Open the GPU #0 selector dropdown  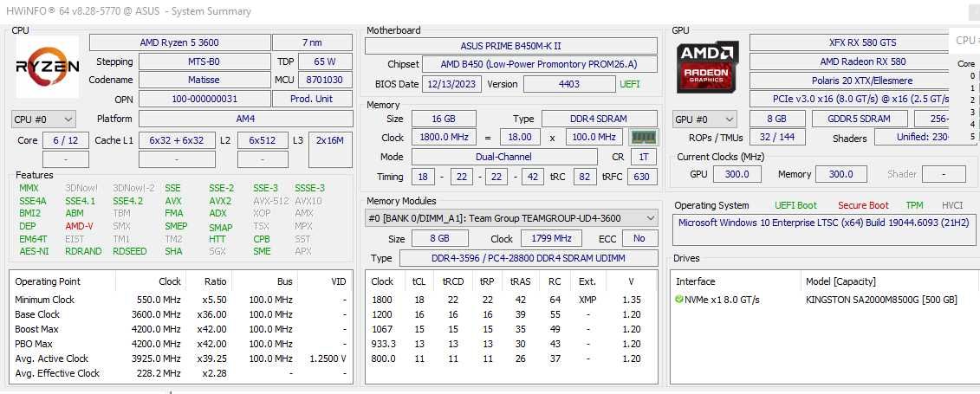704,119
